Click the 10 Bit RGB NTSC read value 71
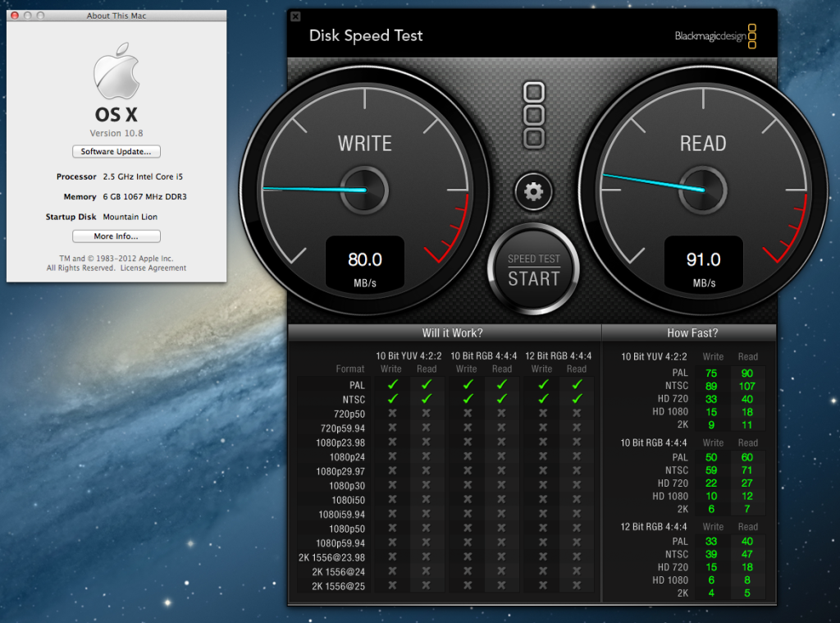This screenshot has width=840, height=623. click(746, 470)
